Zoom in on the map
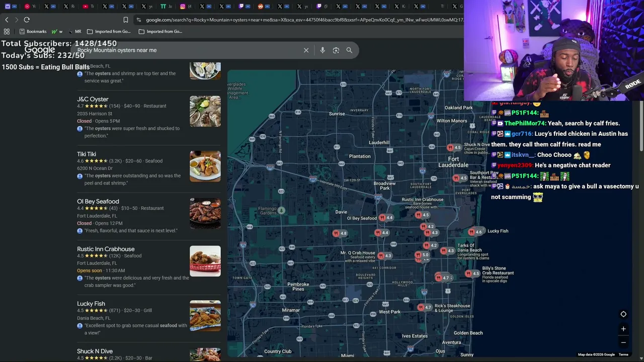 [x=623, y=329]
